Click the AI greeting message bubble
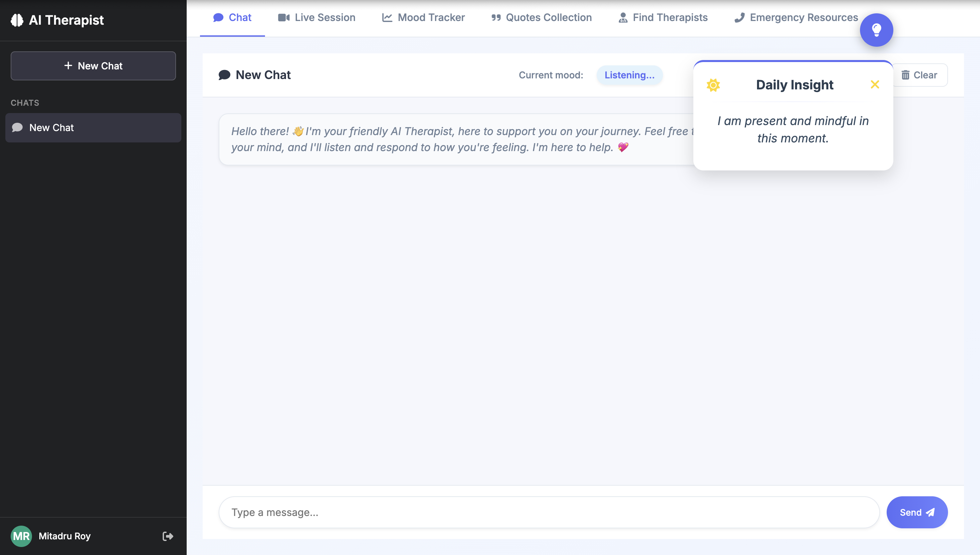The height and width of the screenshot is (555, 980). 456,139
